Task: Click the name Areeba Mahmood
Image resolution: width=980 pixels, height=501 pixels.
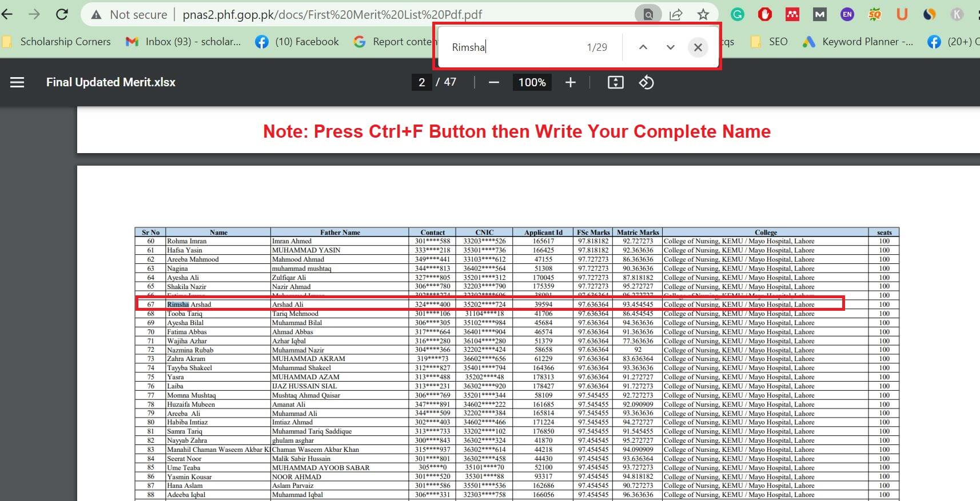Action: pos(193,259)
